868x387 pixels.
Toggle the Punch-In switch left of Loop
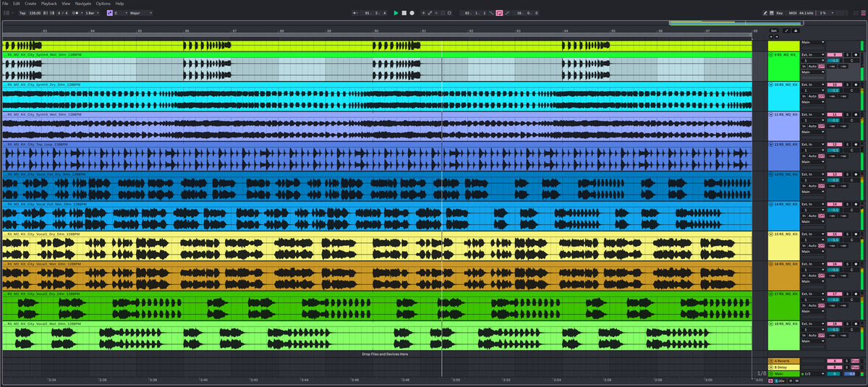tap(491, 13)
